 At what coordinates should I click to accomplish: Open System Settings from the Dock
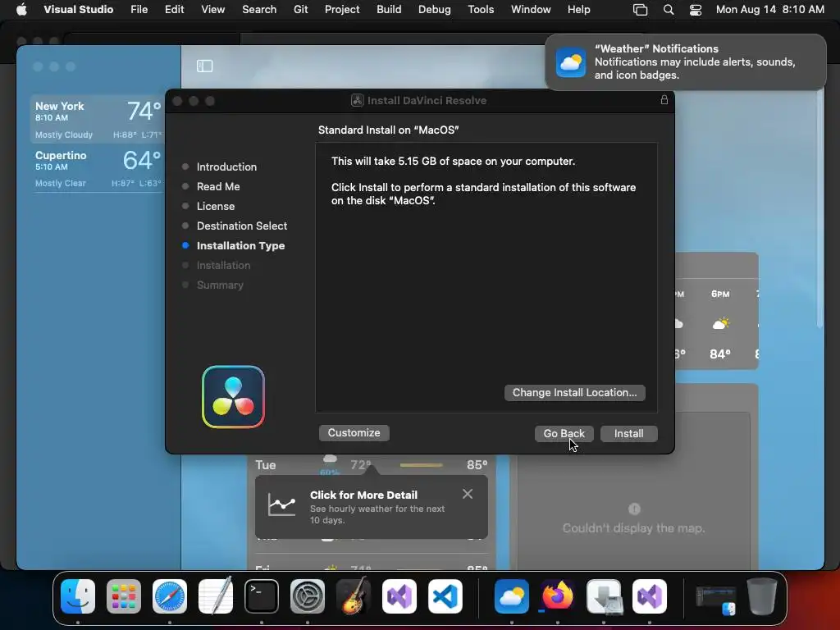[x=308, y=596]
